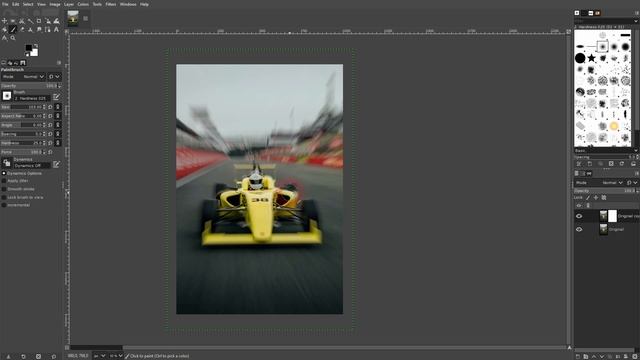Create a new layer from layers panel bottom

point(578,356)
